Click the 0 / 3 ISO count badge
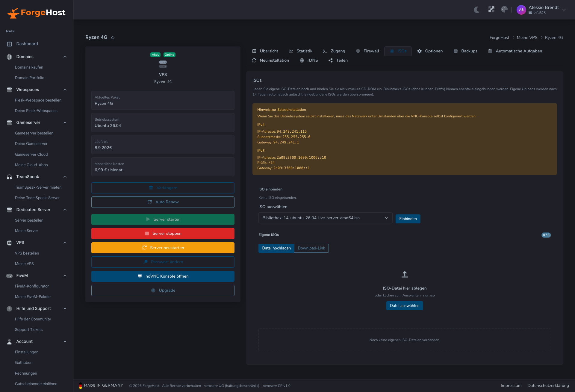Image resolution: width=575 pixels, height=392 pixels. coord(546,235)
